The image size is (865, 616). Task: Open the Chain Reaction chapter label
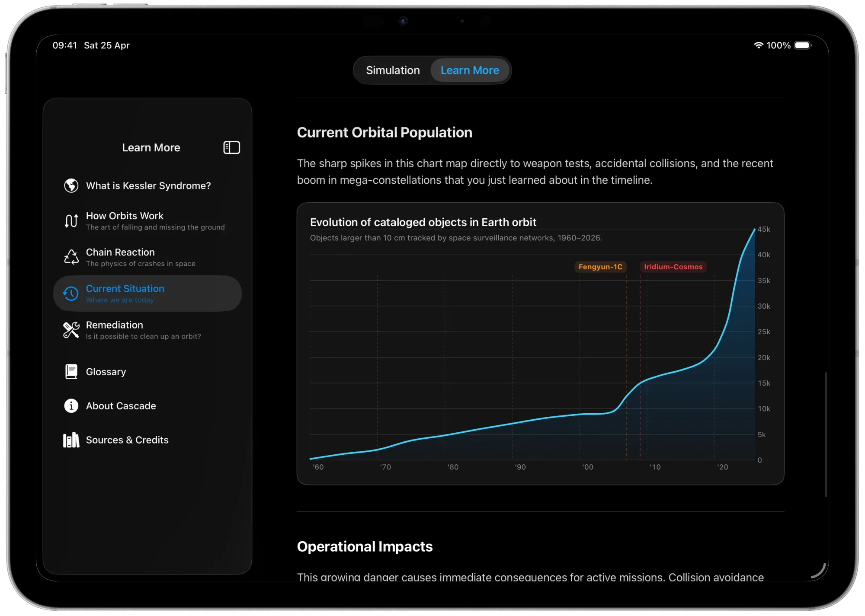[120, 252]
